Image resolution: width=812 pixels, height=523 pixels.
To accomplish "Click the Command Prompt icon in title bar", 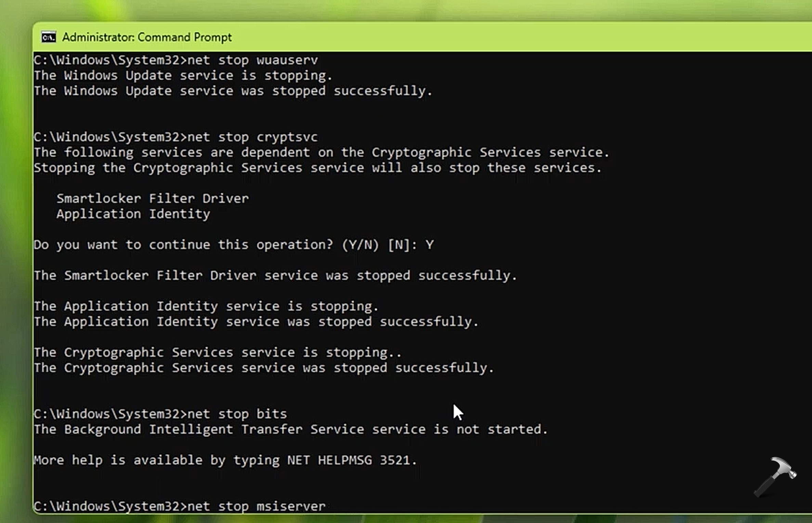I will click(x=48, y=37).
